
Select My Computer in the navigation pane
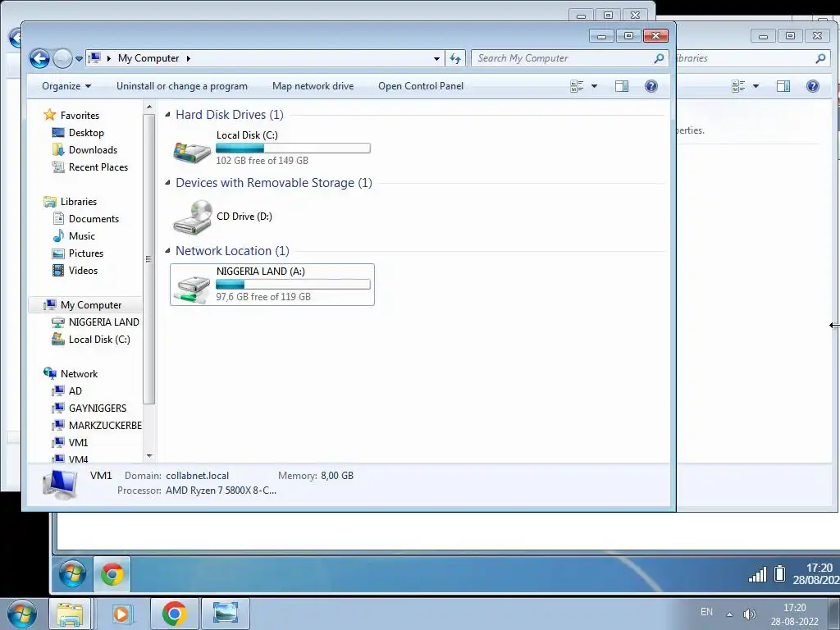(x=91, y=305)
